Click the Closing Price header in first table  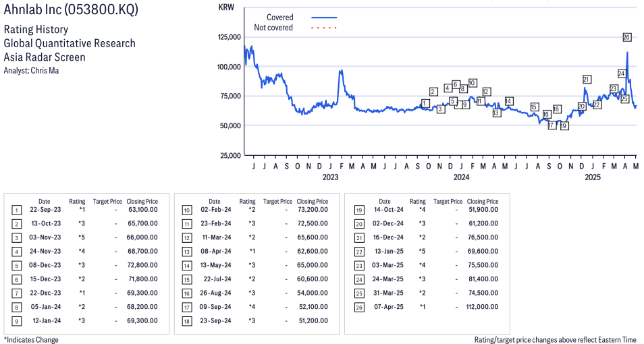[x=142, y=202]
